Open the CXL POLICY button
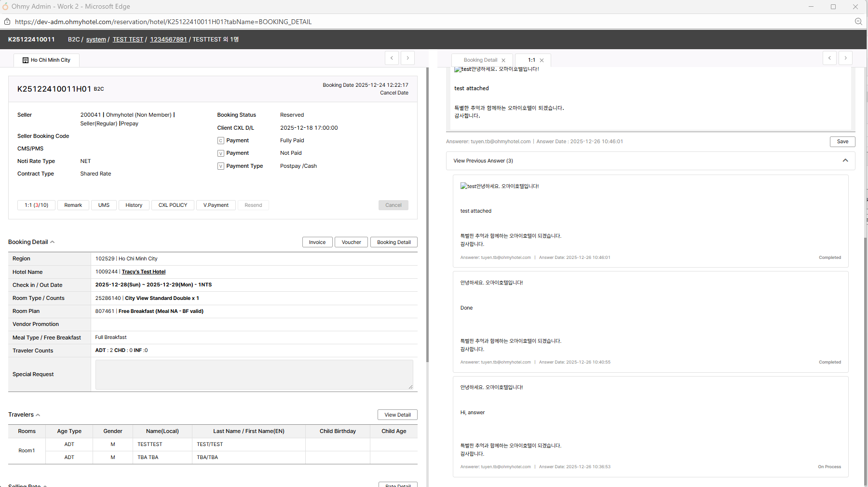Image resolution: width=868 pixels, height=487 pixels. click(173, 205)
